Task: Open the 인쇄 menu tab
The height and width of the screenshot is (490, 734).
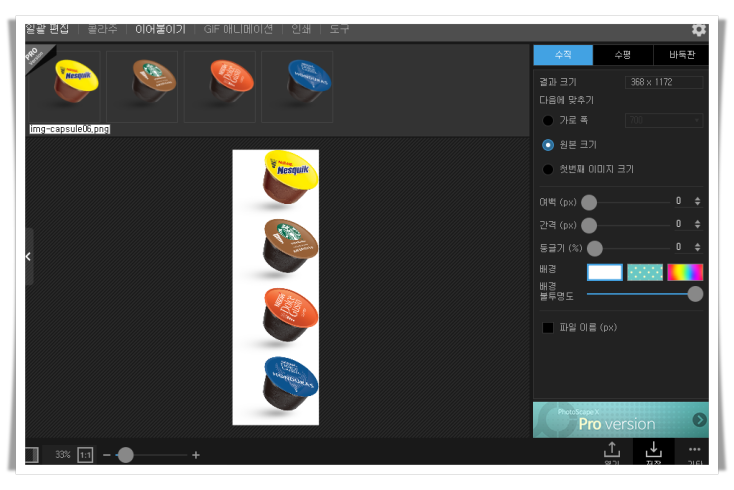Action: click(x=301, y=29)
